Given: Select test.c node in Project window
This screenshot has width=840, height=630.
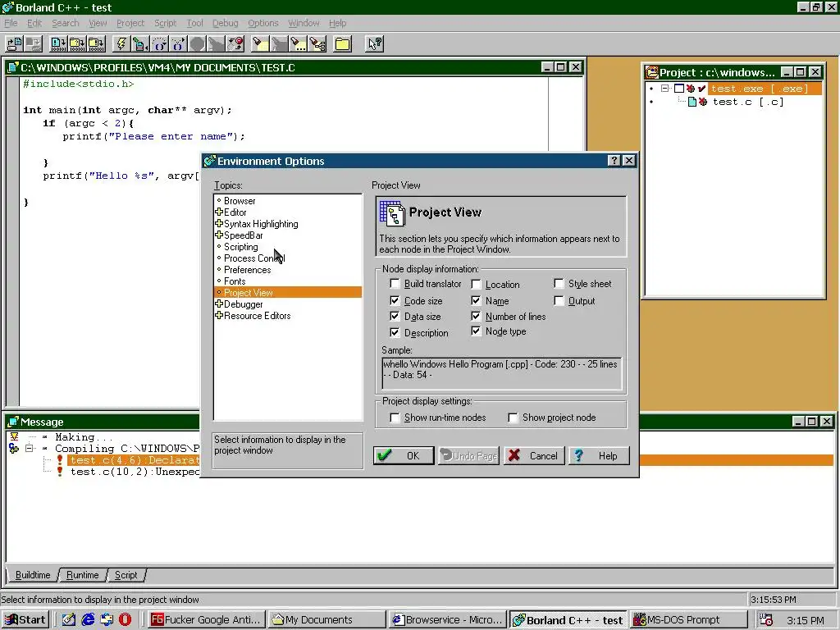Looking at the screenshot, I should (748, 102).
